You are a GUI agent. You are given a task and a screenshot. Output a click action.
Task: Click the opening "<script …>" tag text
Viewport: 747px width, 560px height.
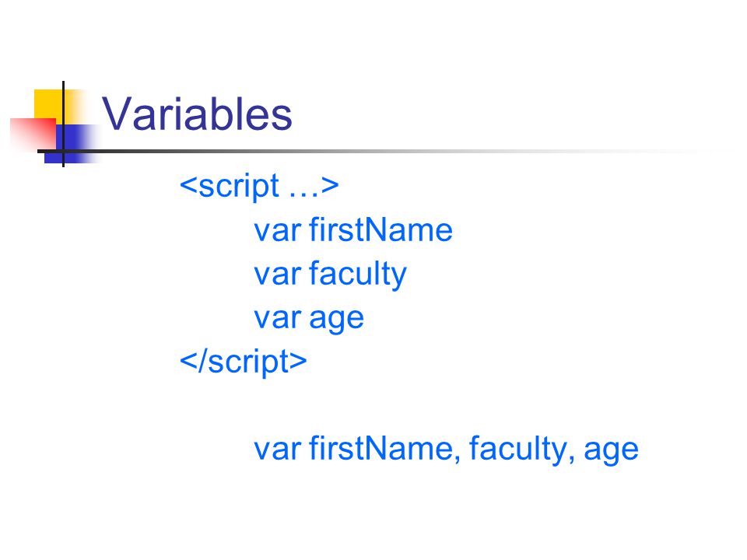pyautogui.click(x=259, y=187)
